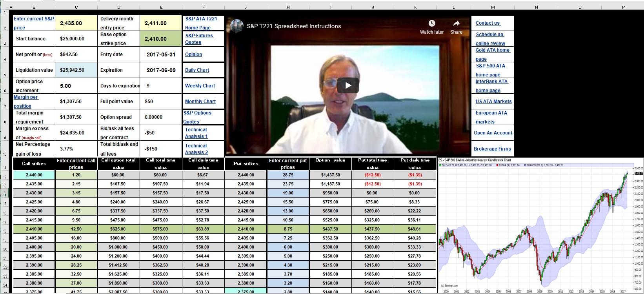Select call price cell 1.20
The height and width of the screenshot is (294, 644).
pos(76,175)
